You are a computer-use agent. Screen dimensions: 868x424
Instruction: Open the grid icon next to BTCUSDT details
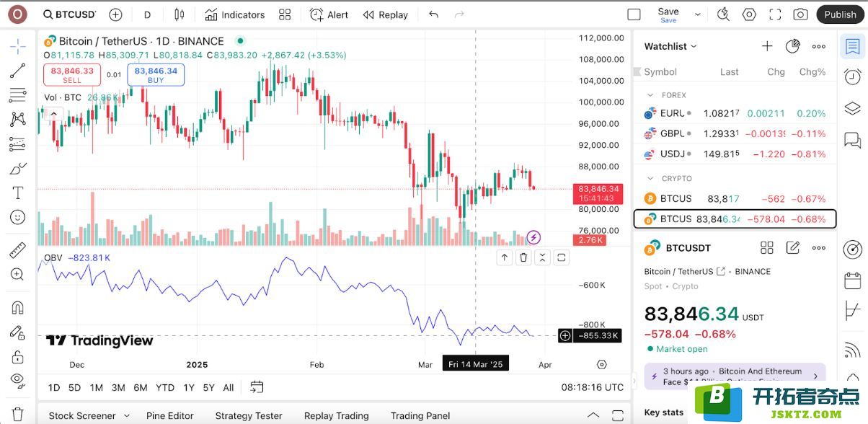click(x=767, y=248)
